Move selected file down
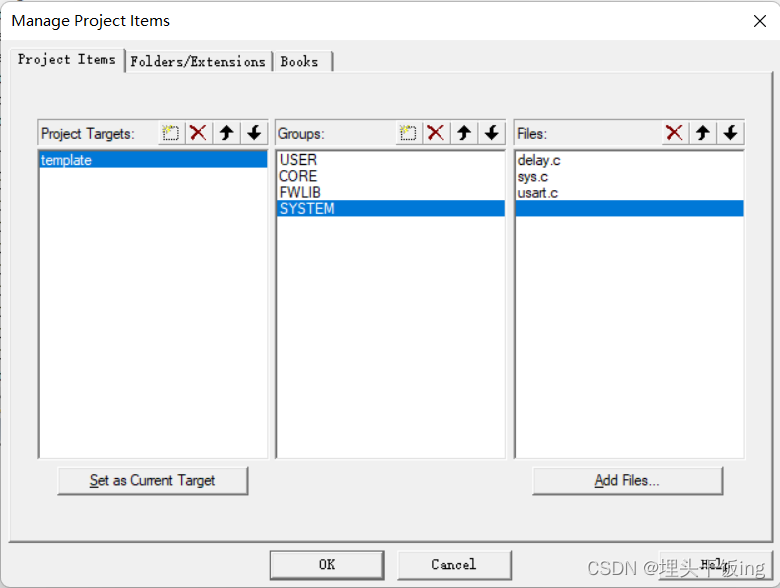780x588 pixels. (x=730, y=133)
